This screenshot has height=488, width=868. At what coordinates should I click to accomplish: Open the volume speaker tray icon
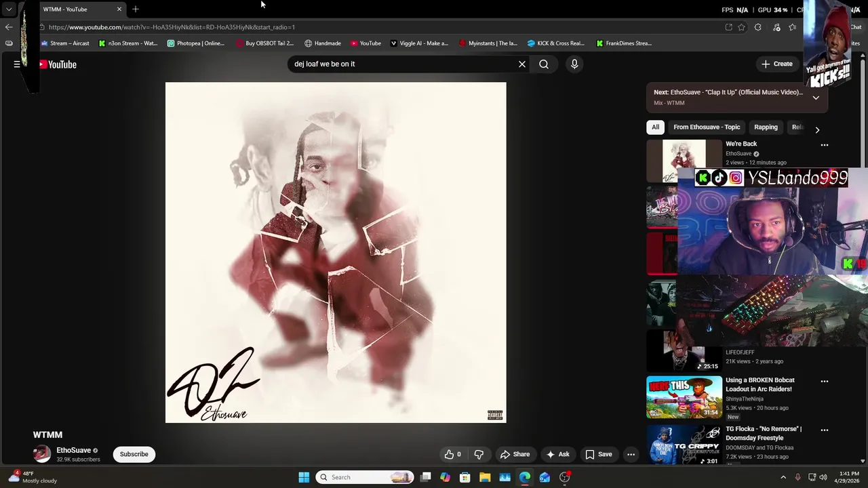click(823, 477)
